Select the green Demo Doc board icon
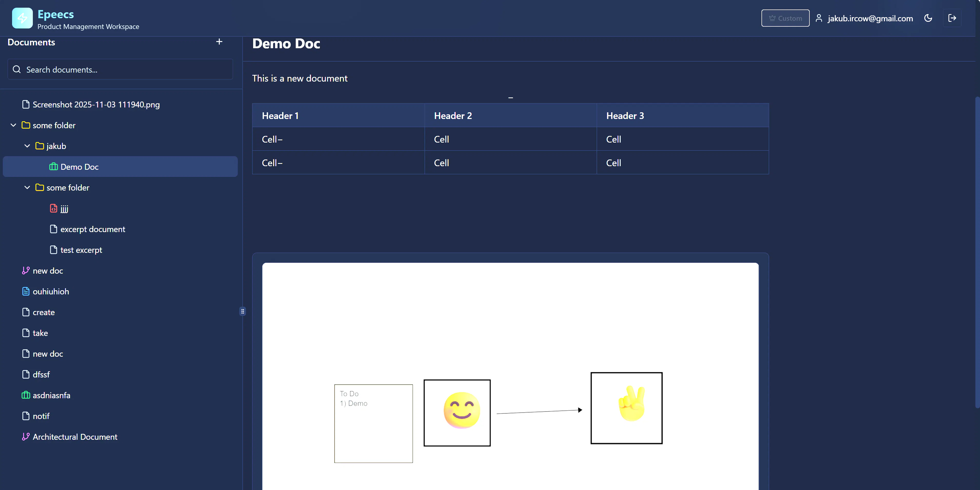This screenshot has width=980, height=490. 53,167
